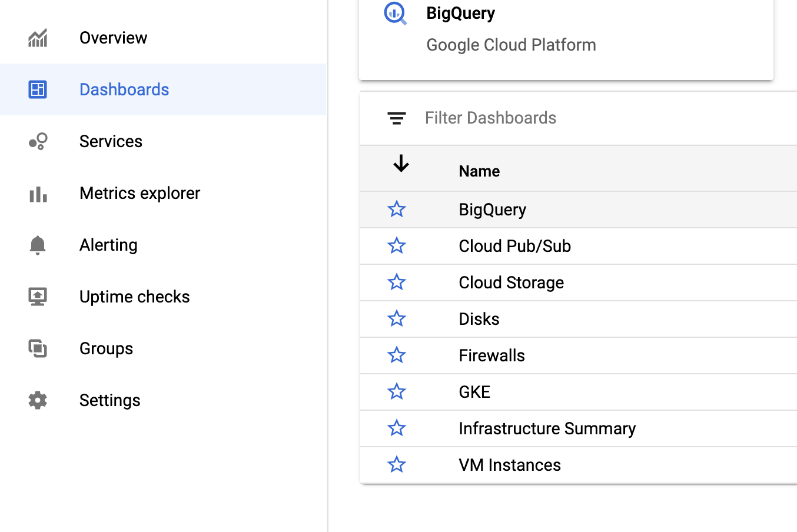This screenshot has height=532, width=797.
Task: Mark VM Instances as favorite
Action: 397,464
